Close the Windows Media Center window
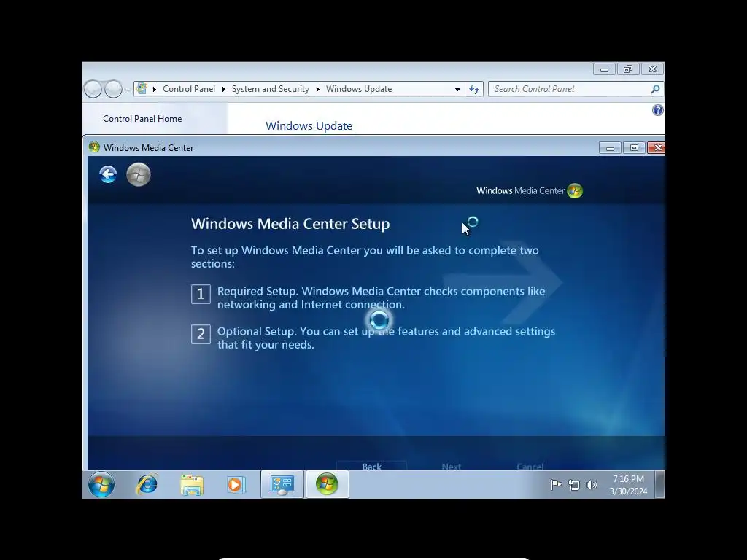This screenshot has height=560, width=747. 657,147
